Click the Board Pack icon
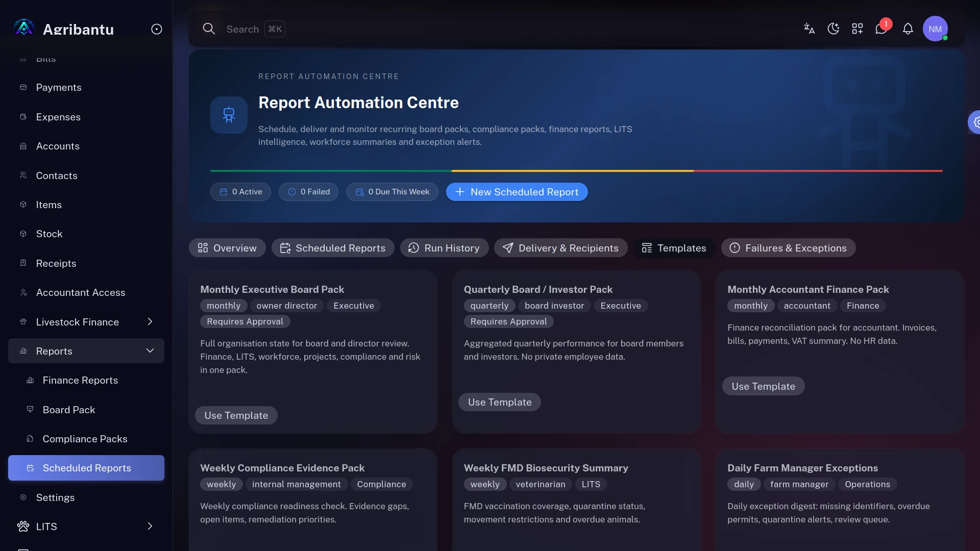 point(30,410)
